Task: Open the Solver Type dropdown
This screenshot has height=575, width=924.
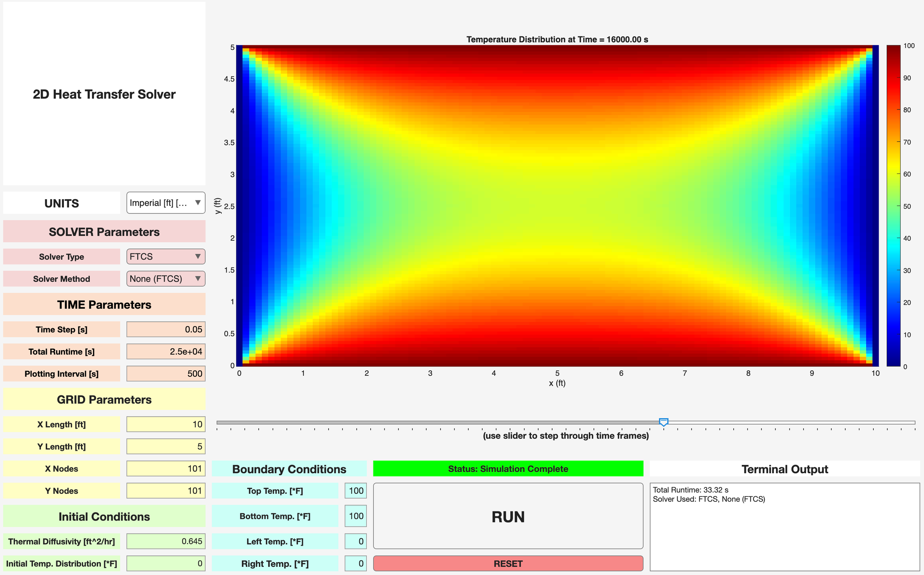Action: pos(166,256)
